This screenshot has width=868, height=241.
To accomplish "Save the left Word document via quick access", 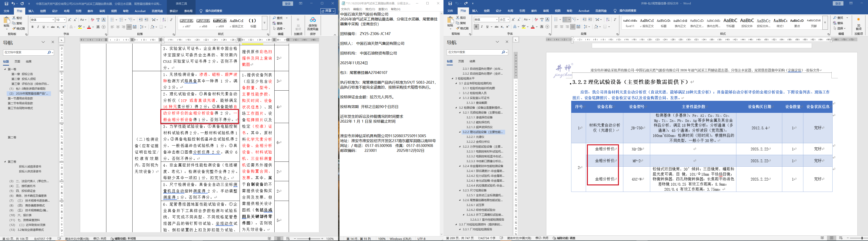I will tap(6, 3).
